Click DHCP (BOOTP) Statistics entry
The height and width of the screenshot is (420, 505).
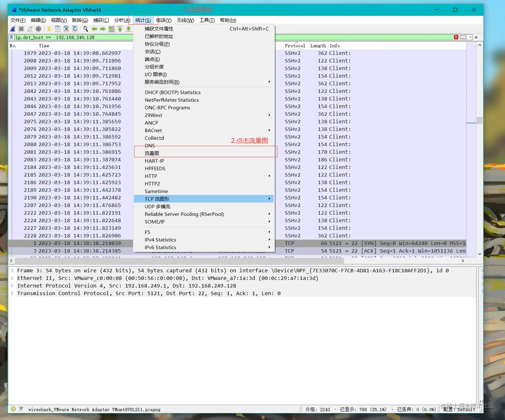pos(204,92)
